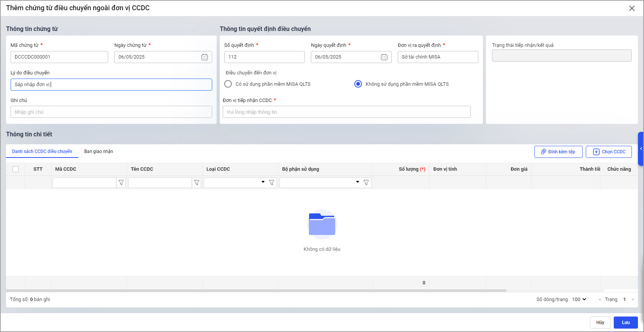Click the Lưu save button
This screenshot has height=332, width=644.
click(x=625, y=323)
